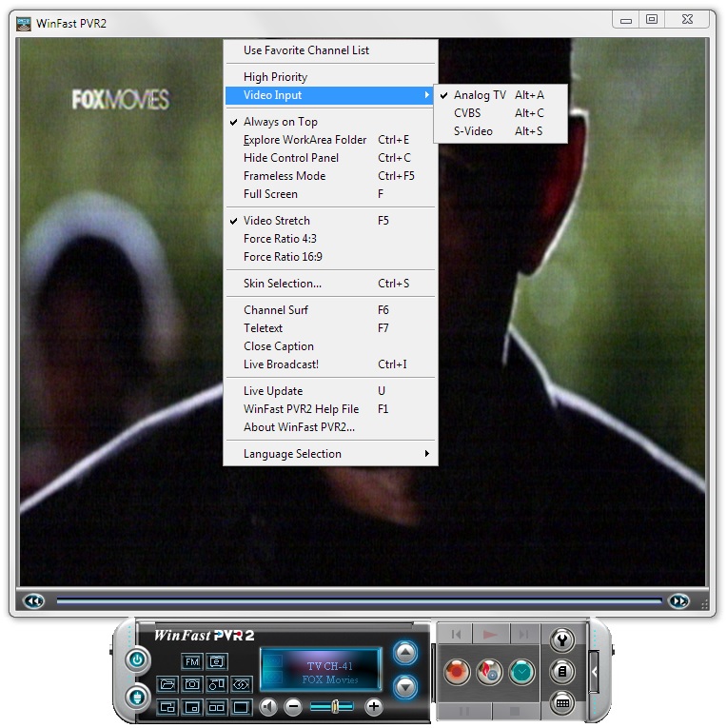Open the numeric keypad icon
Image resolution: width=727 pixels, height=728 pixels.
point(562,704)
